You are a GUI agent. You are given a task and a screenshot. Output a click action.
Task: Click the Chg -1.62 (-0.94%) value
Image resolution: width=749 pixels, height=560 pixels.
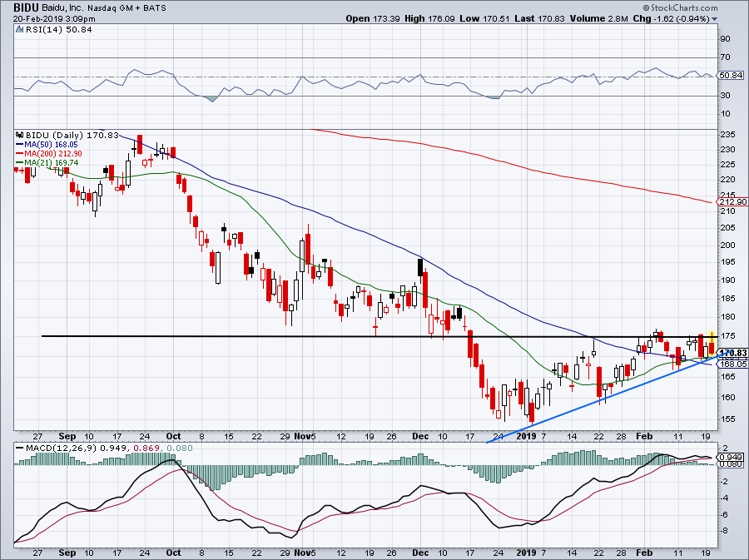[x=671, y=18]
